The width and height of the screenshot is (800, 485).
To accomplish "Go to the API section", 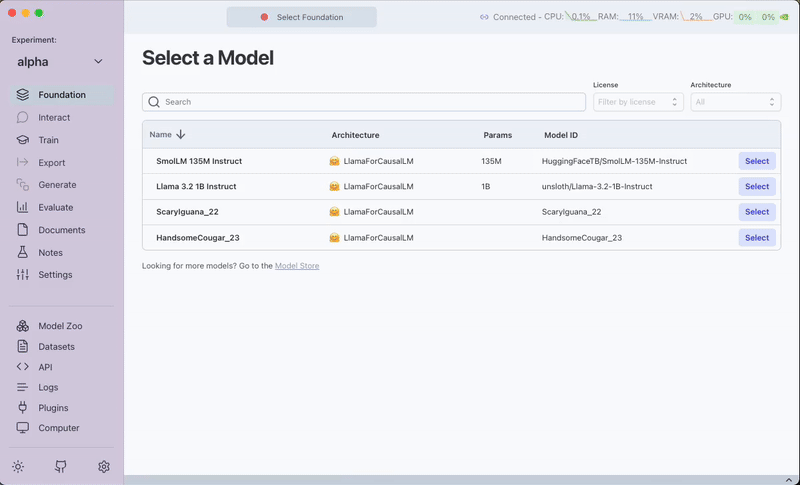I will tap(45, 367).
